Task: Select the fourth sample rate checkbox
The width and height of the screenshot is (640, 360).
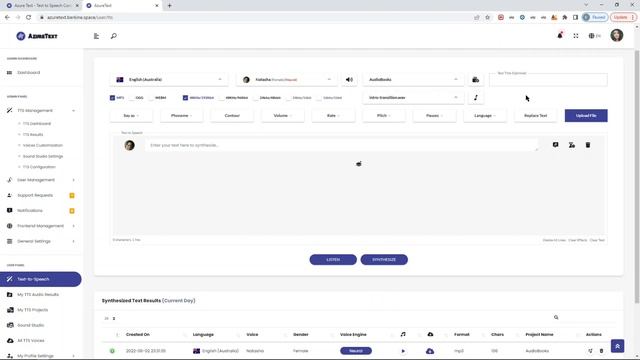Action: (x=288, y=98)
